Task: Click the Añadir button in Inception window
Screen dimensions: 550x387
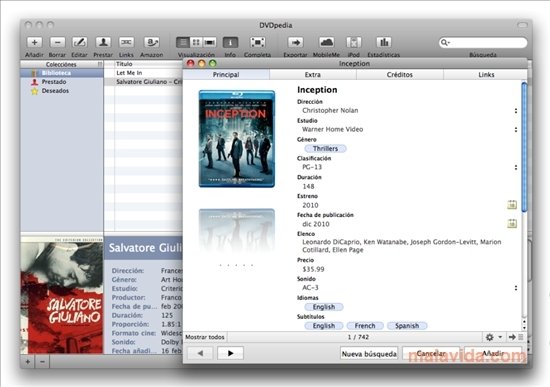Action: point(494,354)
